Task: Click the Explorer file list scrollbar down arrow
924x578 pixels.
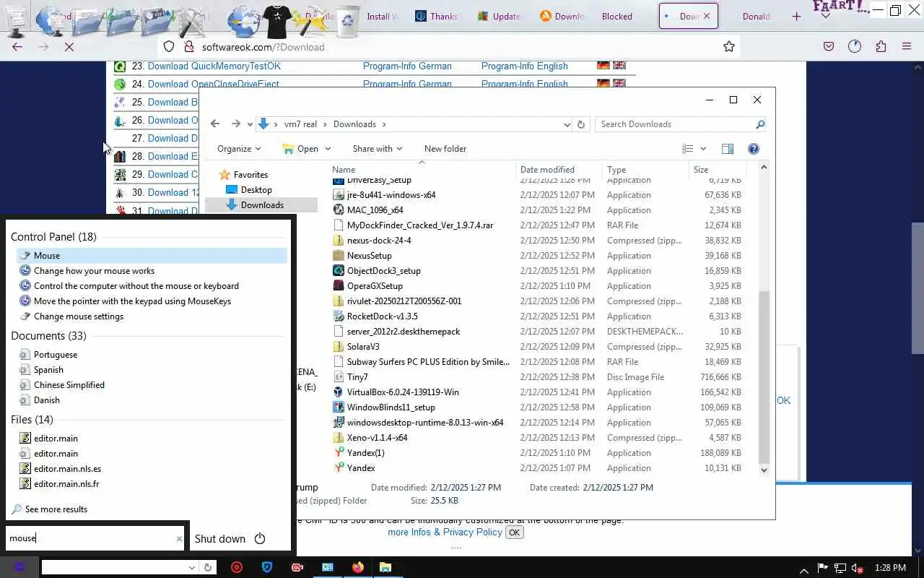Action: pyautogui.click(x=764, y=470)
